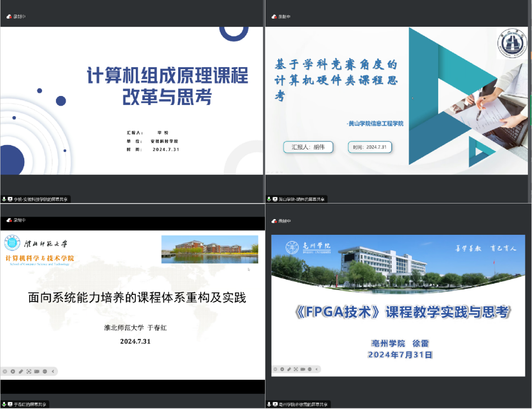Click the 时间: 2024.7.31 button on the slide
The width and height of the screenshot is (532, 409).
(369, 147)
